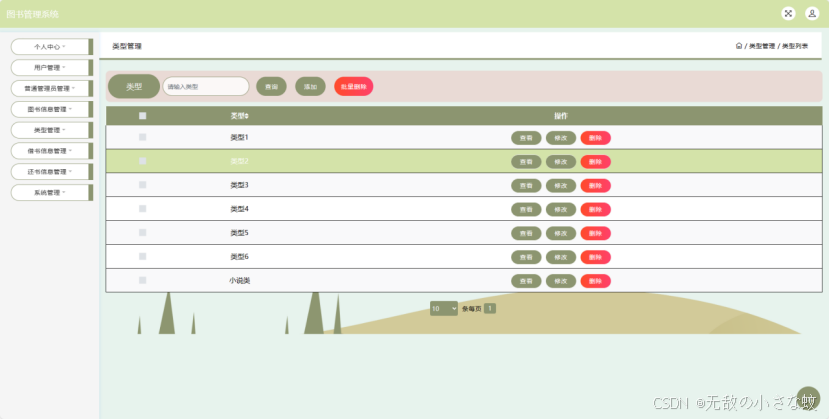829x419 pixels.
Task: Toggle fullscreen with the expand icon
Action: click(x=788, y=14)
